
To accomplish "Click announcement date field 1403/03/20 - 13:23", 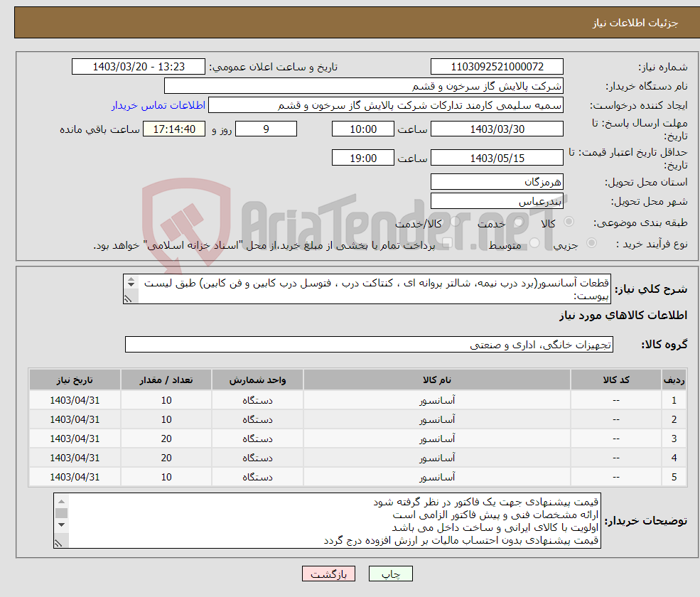I will pos(139,67).
